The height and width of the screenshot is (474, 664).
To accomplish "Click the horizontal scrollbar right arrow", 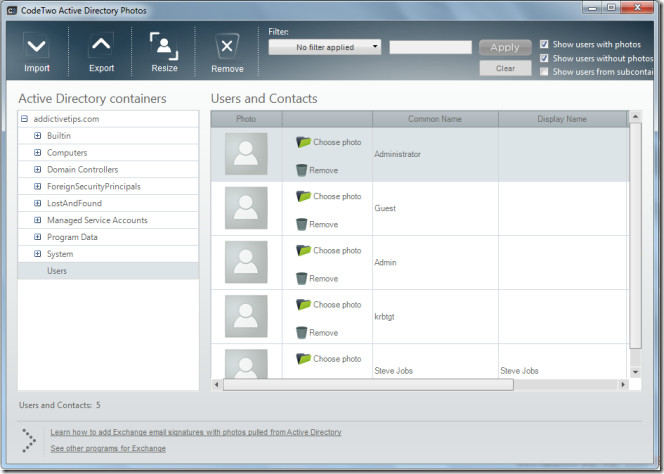I will [623, 385].
